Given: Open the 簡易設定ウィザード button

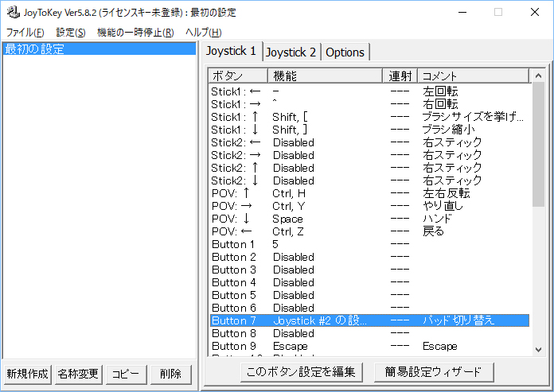Looking at the screenshot, I should pyautogui.click(x=434, y=372).
